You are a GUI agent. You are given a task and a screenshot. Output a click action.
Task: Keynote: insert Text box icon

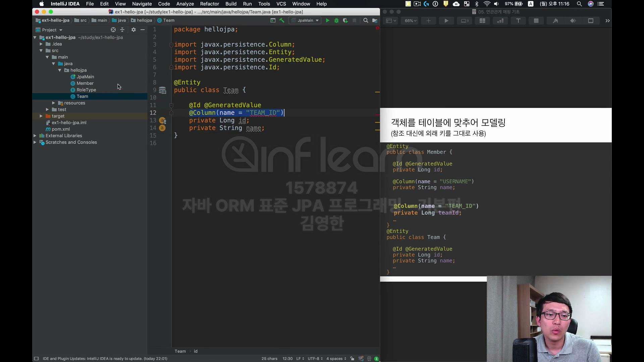pos(518,21)
